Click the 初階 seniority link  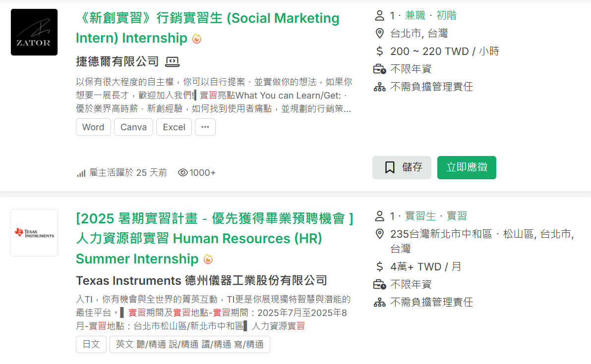pyautogui.click(x=446, y=15)
